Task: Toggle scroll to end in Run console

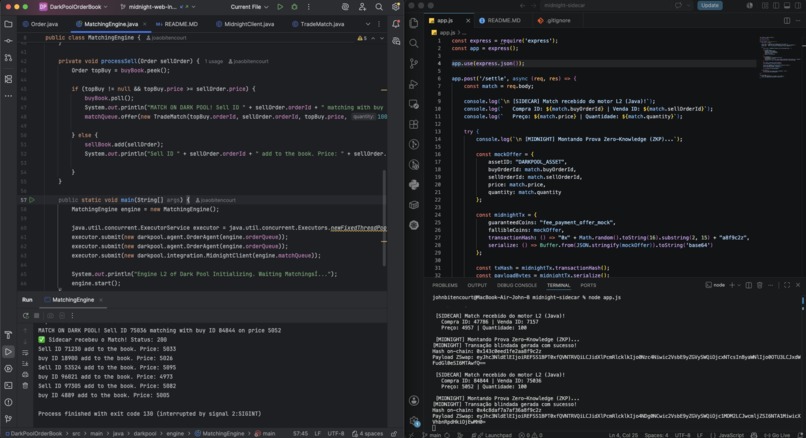Action: (25, 364)
